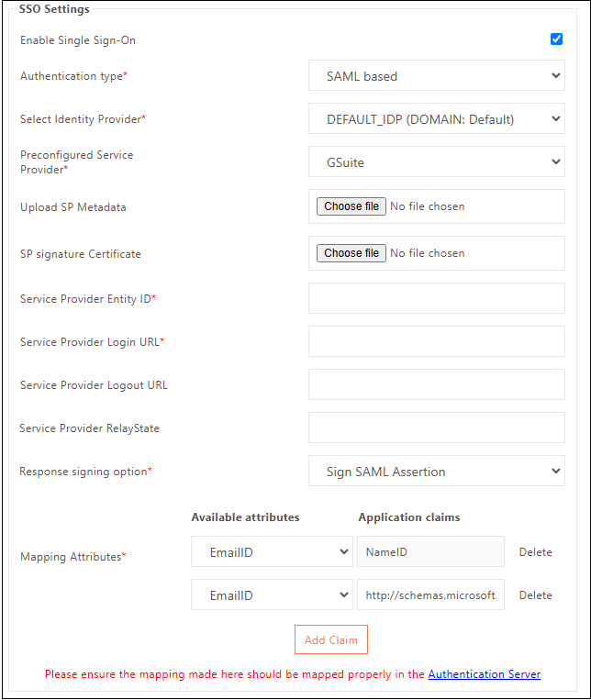Click Choose file for Upload SP Metadata
Image resolution: width=591 pixels, height=700 pixels.
tap(351, 206)
